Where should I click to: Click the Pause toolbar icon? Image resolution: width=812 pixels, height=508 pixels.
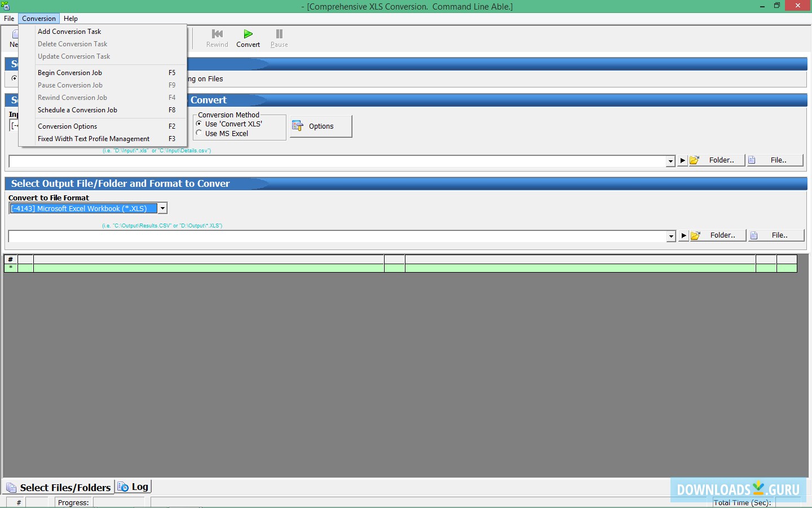(x=279, y=34)
